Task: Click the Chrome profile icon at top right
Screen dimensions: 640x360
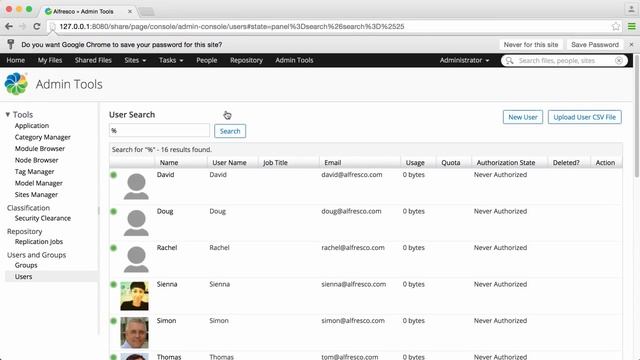Action: click(631, 9)
